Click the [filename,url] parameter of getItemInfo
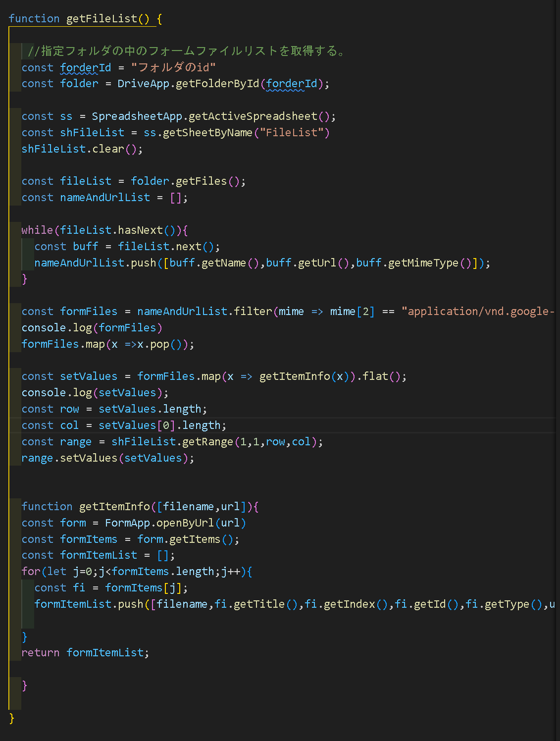 (201, 507)
